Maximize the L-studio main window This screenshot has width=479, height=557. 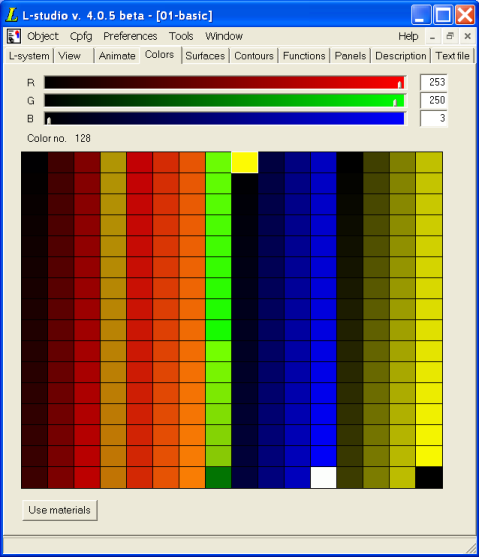coord(443,15)
